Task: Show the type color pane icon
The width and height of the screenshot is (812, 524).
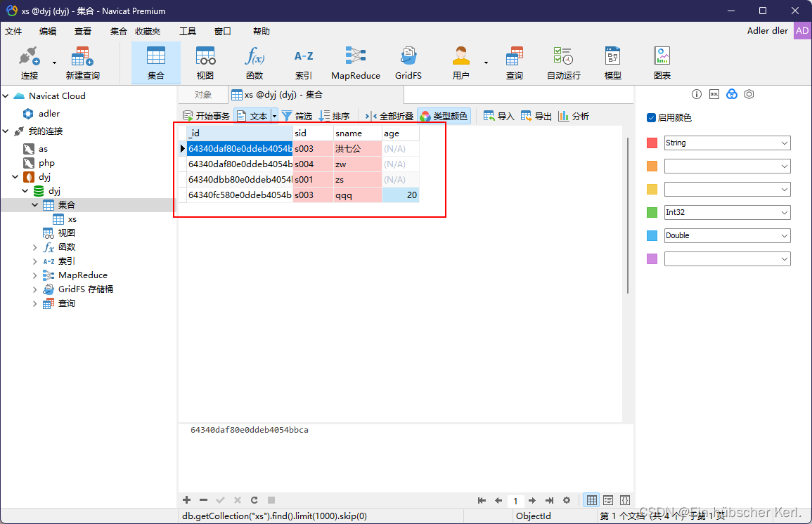Action: click(x=732, y=94)
